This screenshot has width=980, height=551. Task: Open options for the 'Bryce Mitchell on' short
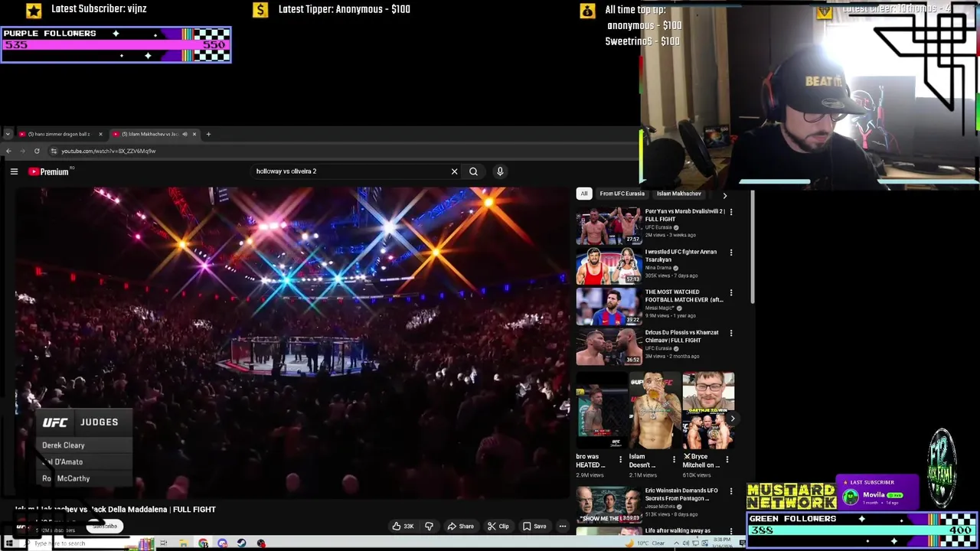tap(727, 459)
